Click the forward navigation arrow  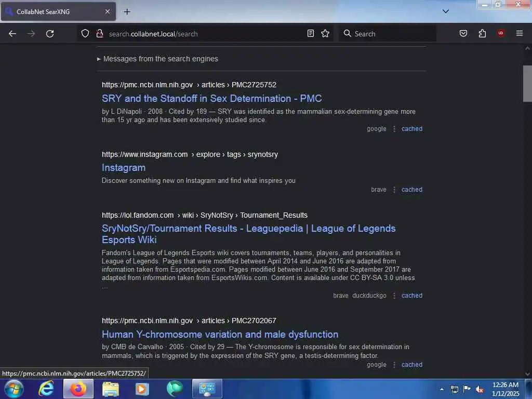click(x=31, y=34)
